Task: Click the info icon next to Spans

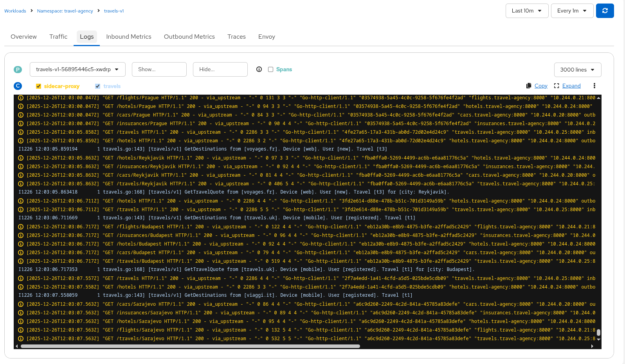Action: 259,70
